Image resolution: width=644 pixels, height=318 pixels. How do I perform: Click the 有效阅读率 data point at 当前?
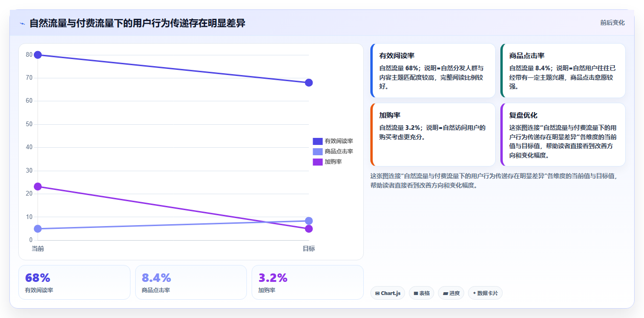pyautogui.click(x=38, y=55)
